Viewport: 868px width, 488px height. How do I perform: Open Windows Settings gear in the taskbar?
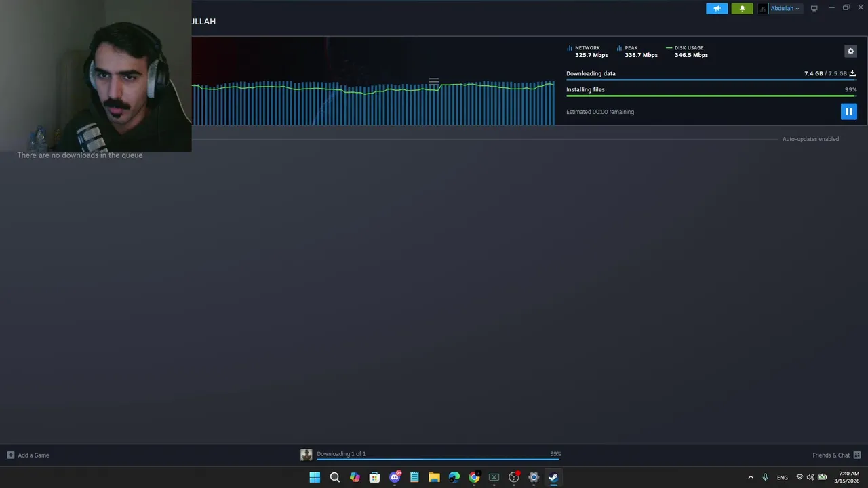[x=534, y=477]
